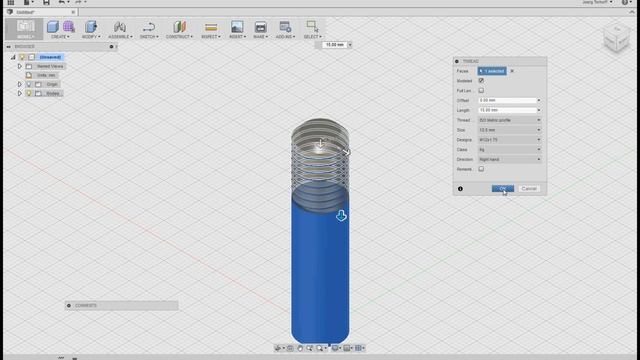Image resolution: width=640 pixels, height=360 pixels.
Task: Open the Thread Type dropdown
Action: click(x=510, y=120)
